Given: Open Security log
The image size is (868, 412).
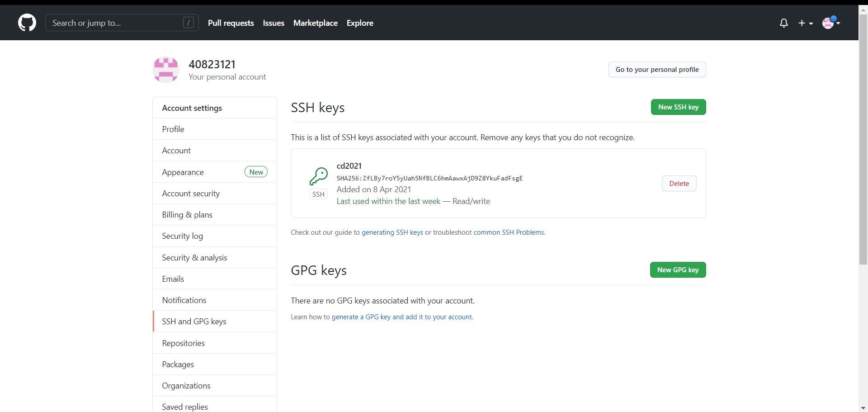Looking at the screenshot, I should coord(215,236).
